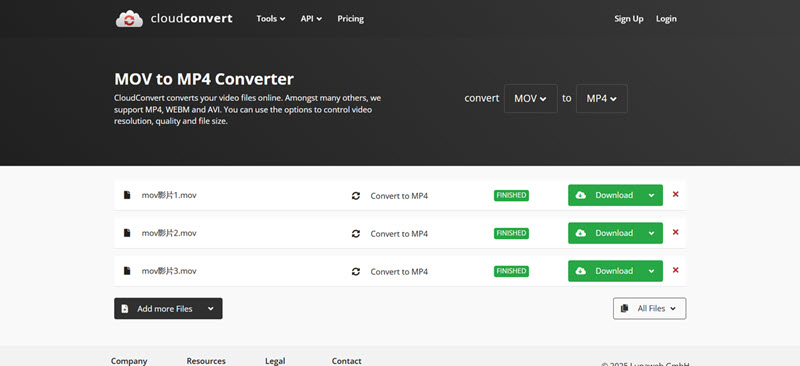Click add-file icon on Add more Files
The image size is (800, 366).
click(125, 309)
